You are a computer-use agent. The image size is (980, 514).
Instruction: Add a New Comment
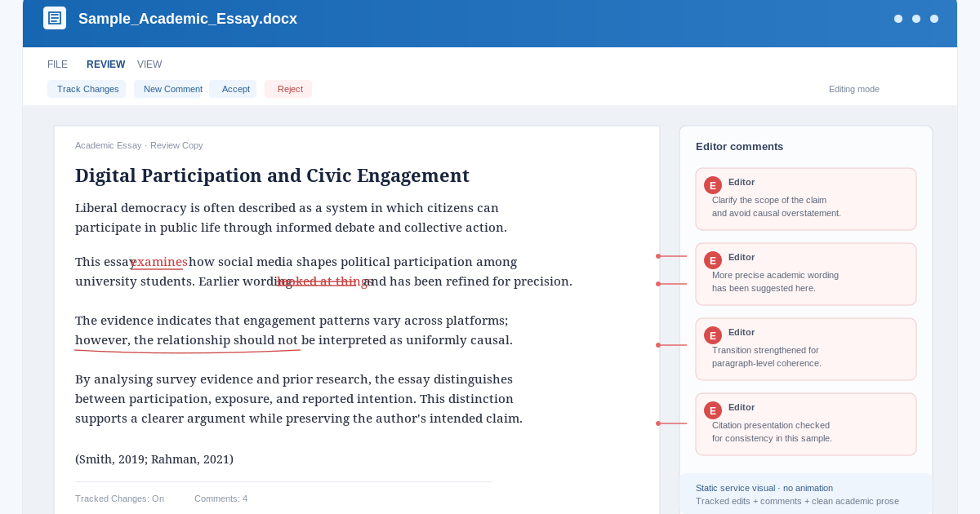168,89
